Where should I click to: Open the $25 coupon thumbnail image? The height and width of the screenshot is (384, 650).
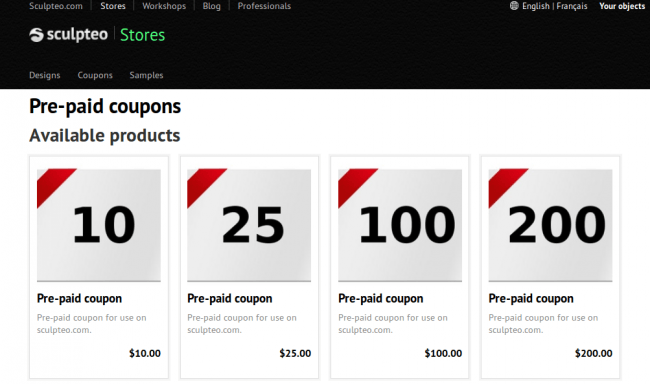249,225
